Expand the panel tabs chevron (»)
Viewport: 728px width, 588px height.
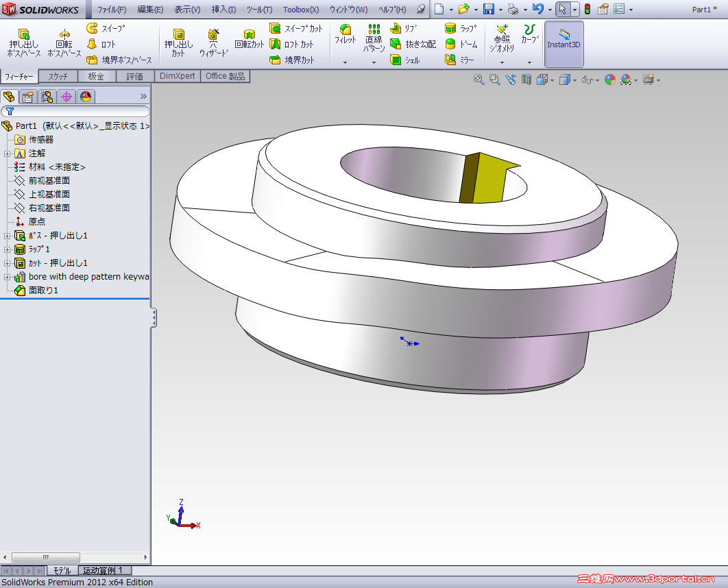[143, 96]
